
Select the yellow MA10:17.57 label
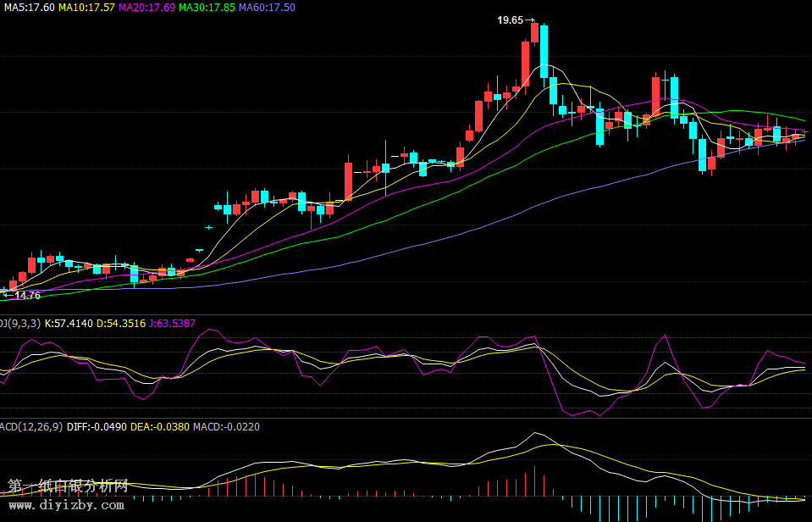[x=86, y=7]
